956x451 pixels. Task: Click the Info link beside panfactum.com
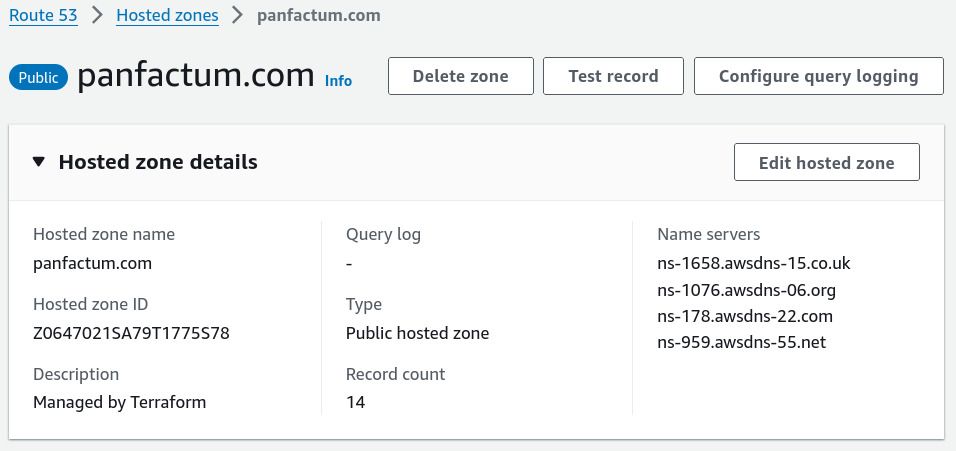338,80
